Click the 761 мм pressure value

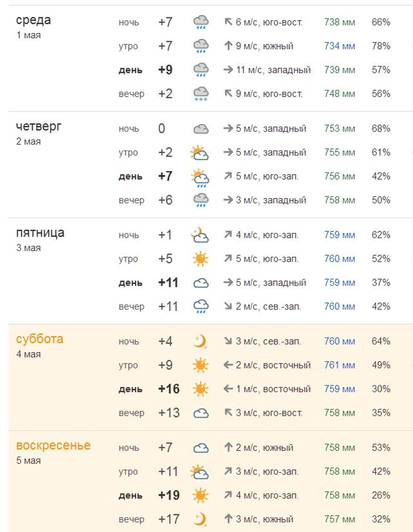pyautogui.click(x=340, y=365)
